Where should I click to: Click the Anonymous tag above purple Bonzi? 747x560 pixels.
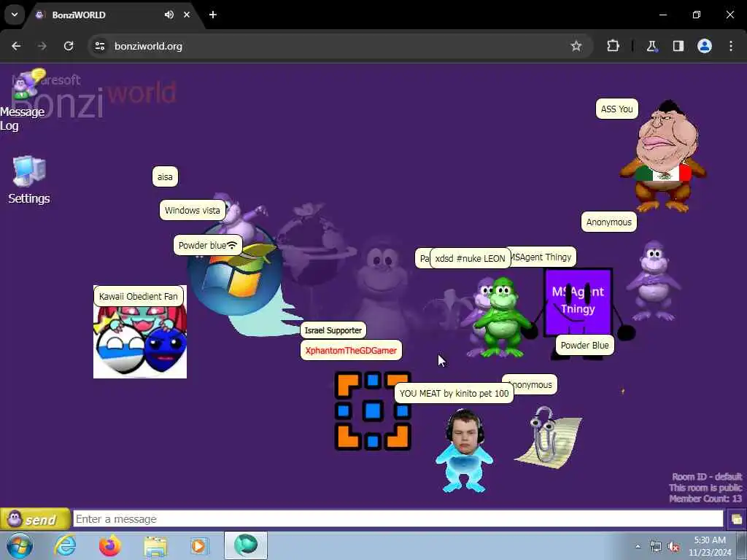(608, 222)
